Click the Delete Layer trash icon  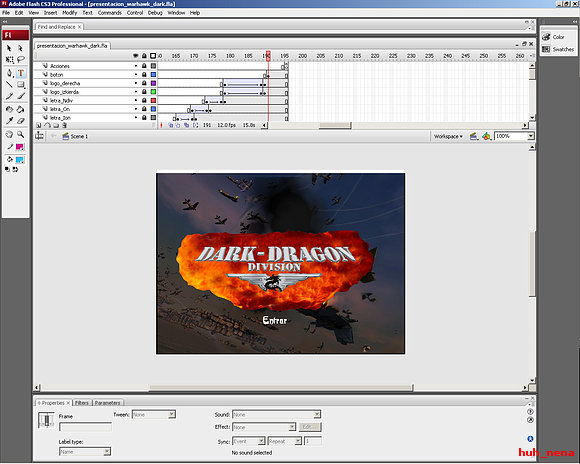click(64, 125)
